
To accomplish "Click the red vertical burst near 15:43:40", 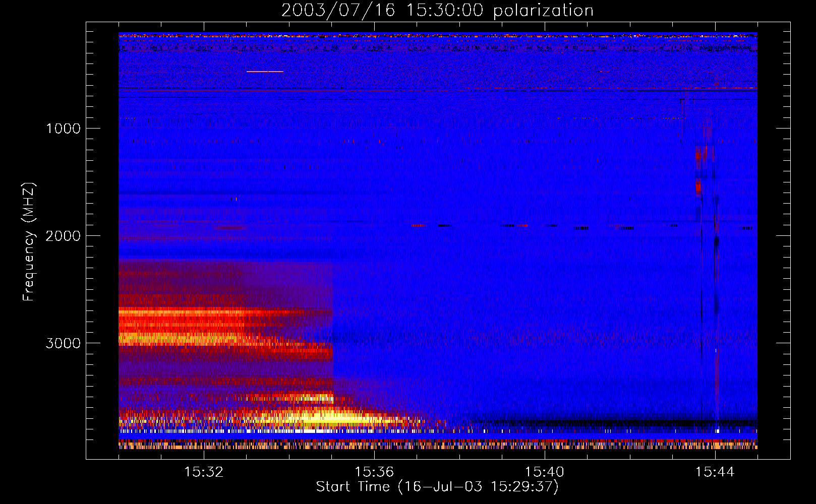I will [x=698, y=171].
